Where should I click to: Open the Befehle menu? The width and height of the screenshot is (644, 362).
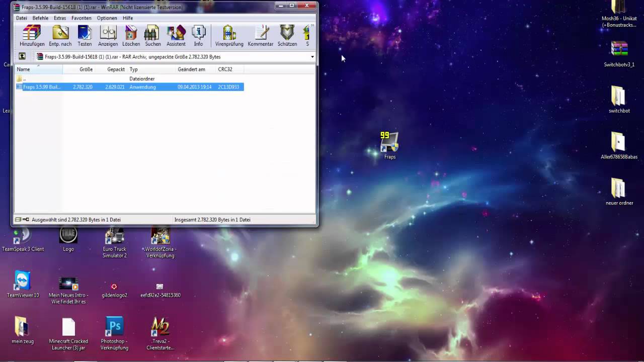point(40,18)
